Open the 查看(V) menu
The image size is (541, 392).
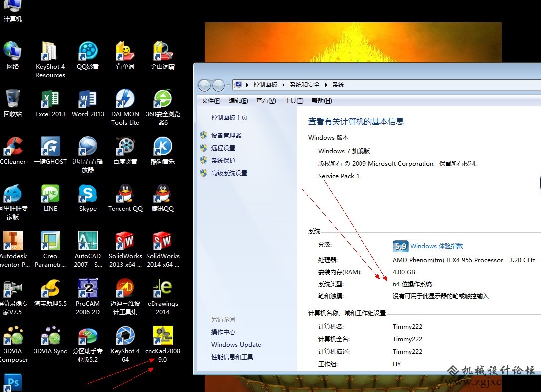(x=266, y=101)
